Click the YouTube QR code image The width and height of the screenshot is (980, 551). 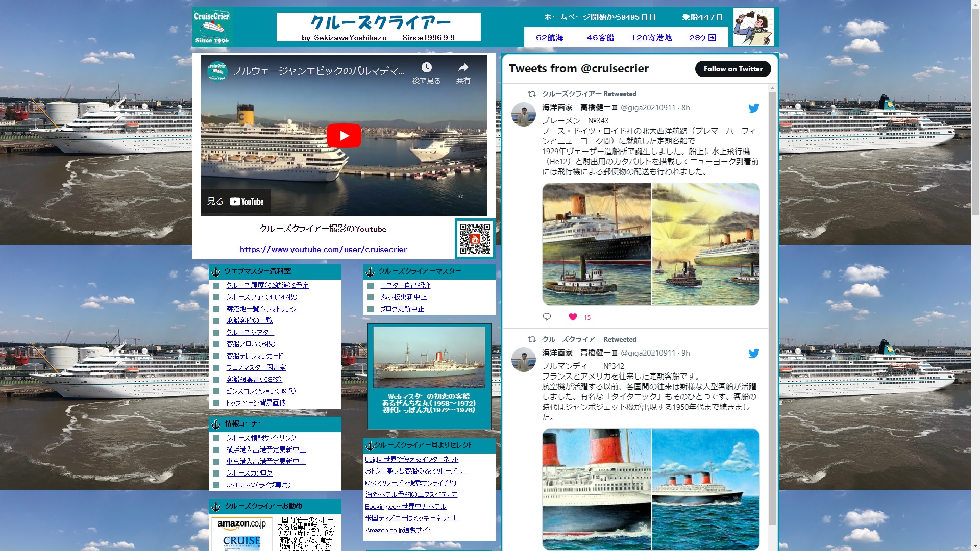[475, 239]
